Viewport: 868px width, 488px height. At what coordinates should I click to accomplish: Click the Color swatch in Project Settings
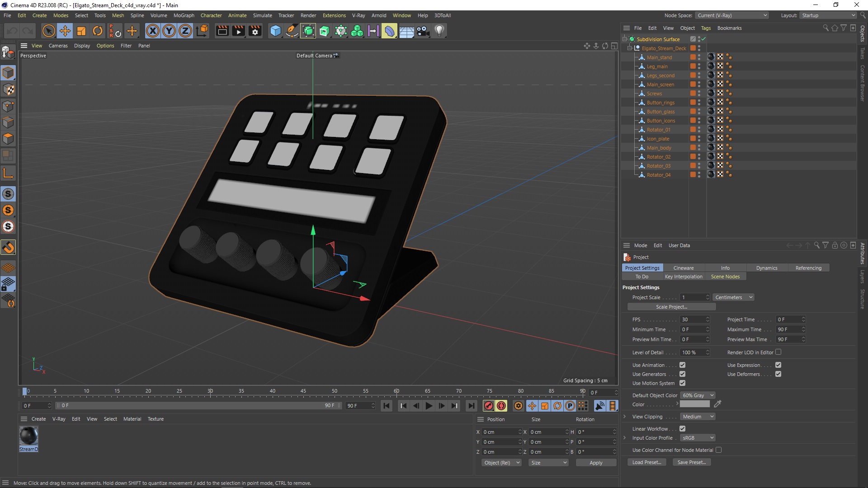coord(695,404)
